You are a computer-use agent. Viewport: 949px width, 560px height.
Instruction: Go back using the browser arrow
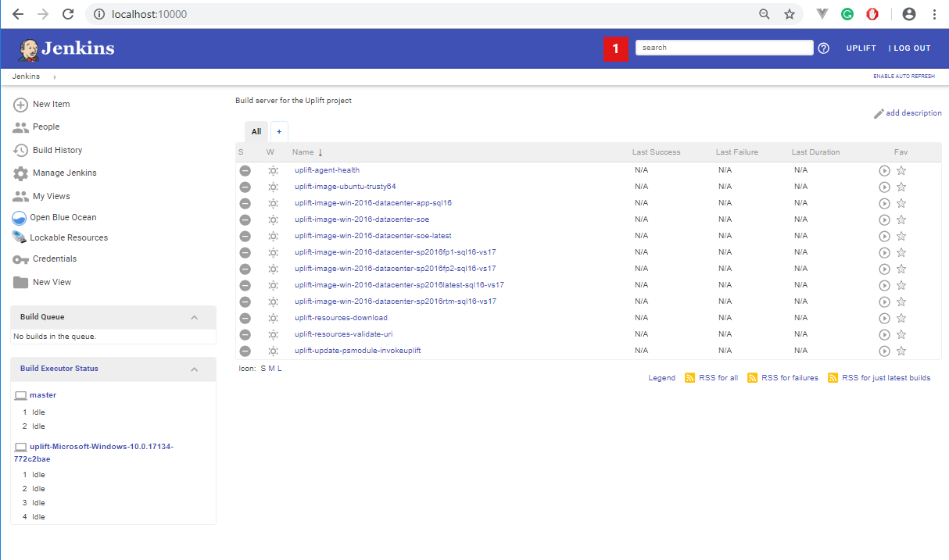click(x=18, y=14)
